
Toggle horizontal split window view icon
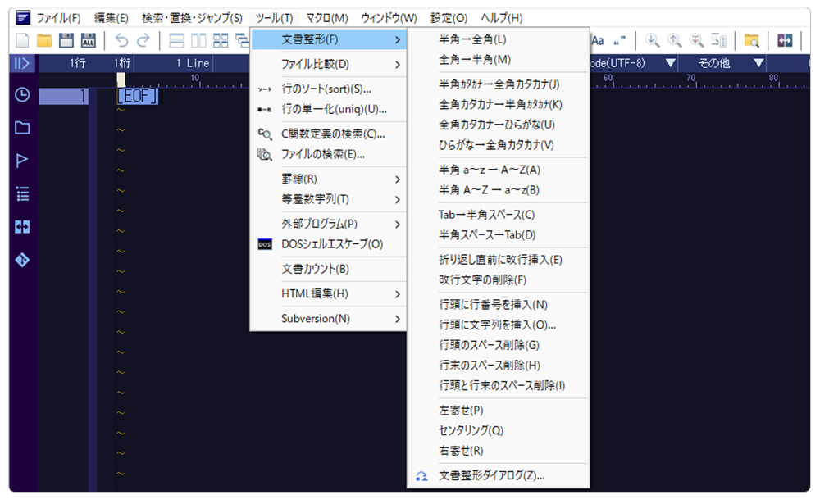click(x=176, y=40)
